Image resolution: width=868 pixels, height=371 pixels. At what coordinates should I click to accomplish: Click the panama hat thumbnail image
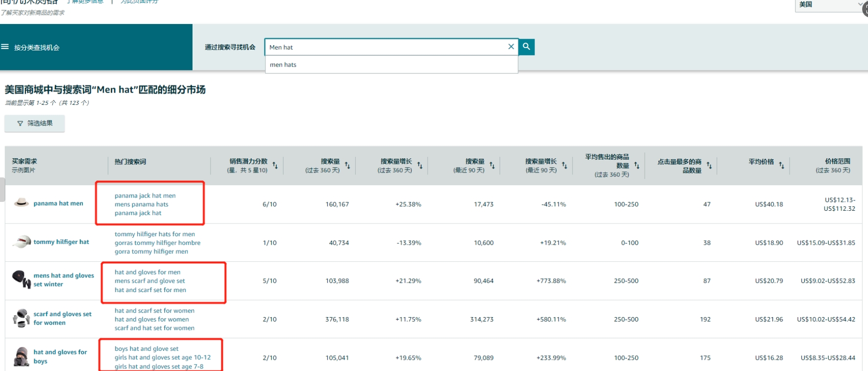coord(21,202)
